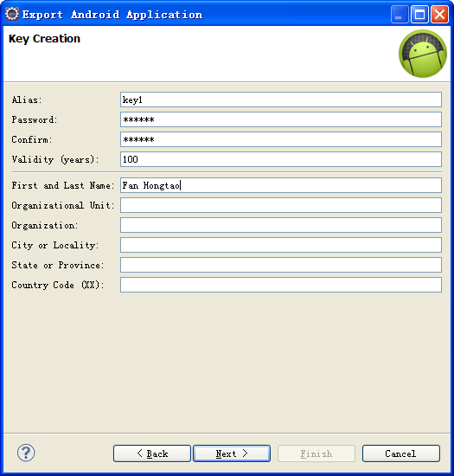Click the Alias label
The image size is (454, 476).
(x=27, y=100)
